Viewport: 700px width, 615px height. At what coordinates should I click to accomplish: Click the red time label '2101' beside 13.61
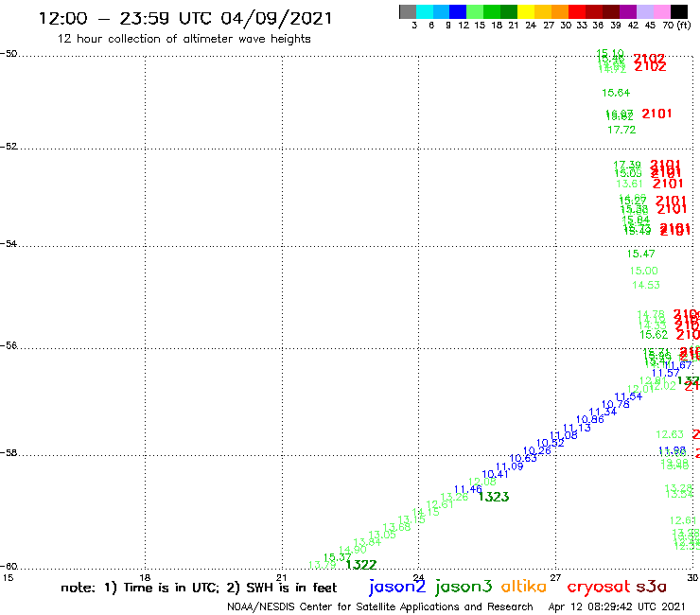[668, 184]
